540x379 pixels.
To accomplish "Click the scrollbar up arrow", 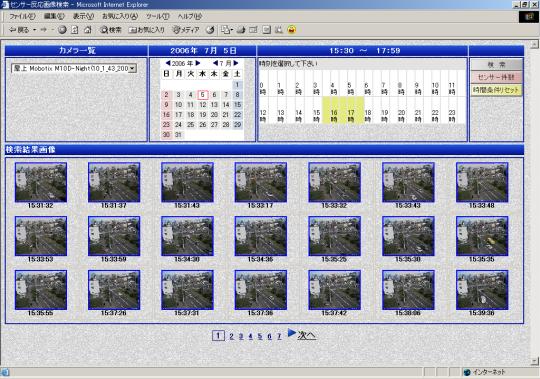I will tap(534, 44).
